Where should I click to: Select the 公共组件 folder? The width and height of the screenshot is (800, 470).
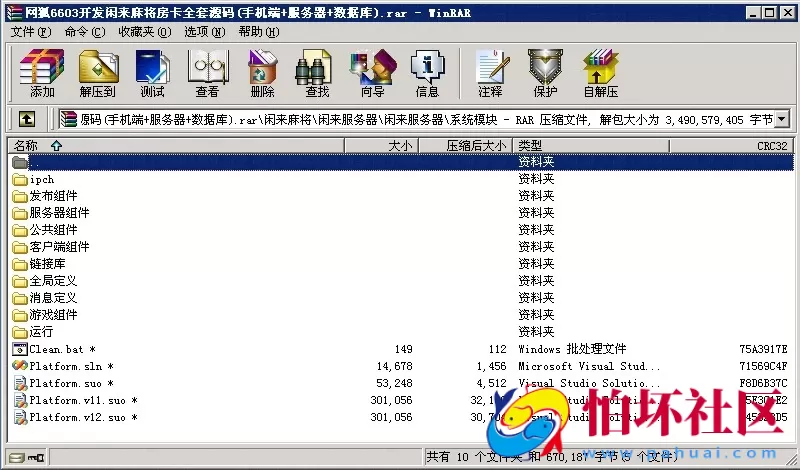[x=45, y=230]
